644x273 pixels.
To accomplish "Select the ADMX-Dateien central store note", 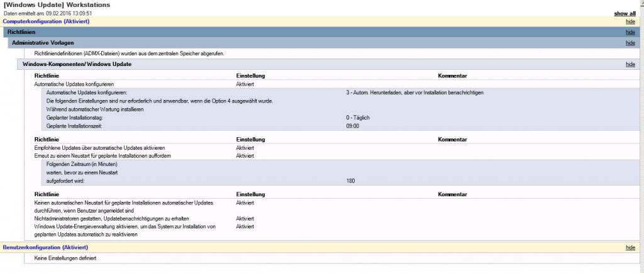I will tap(130, 53).
